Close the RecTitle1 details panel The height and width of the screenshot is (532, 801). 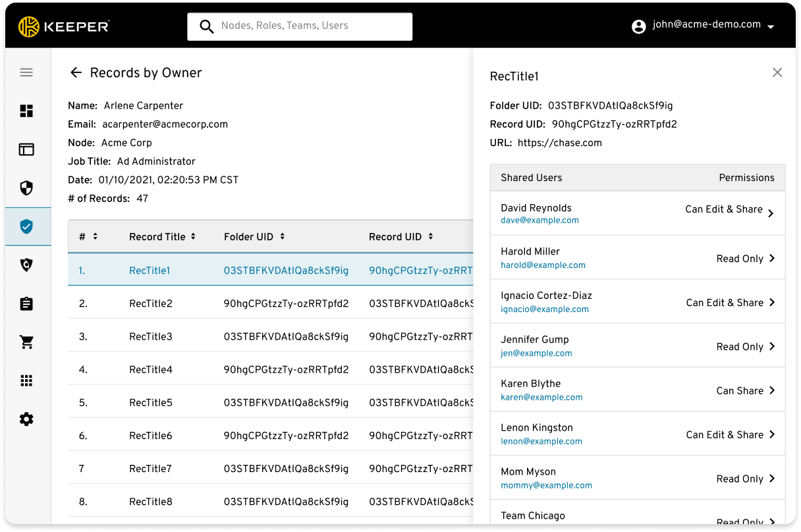tap(777, 72)
